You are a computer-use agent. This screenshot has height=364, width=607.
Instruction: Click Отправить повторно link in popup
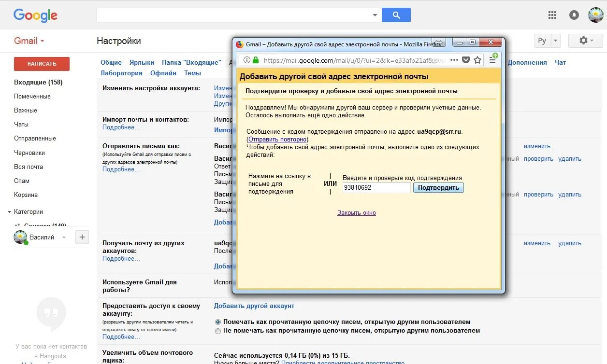pos(277,139)
